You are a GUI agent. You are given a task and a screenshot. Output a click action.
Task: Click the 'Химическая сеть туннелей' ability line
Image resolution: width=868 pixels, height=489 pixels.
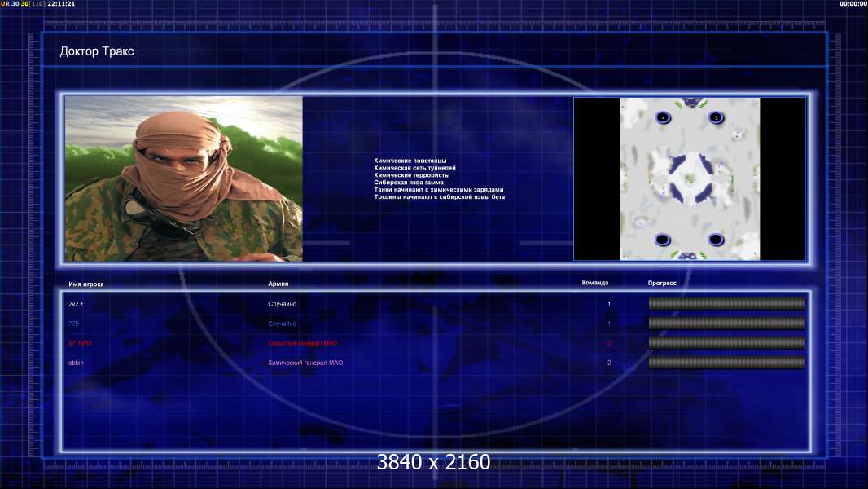pos(414,168)
